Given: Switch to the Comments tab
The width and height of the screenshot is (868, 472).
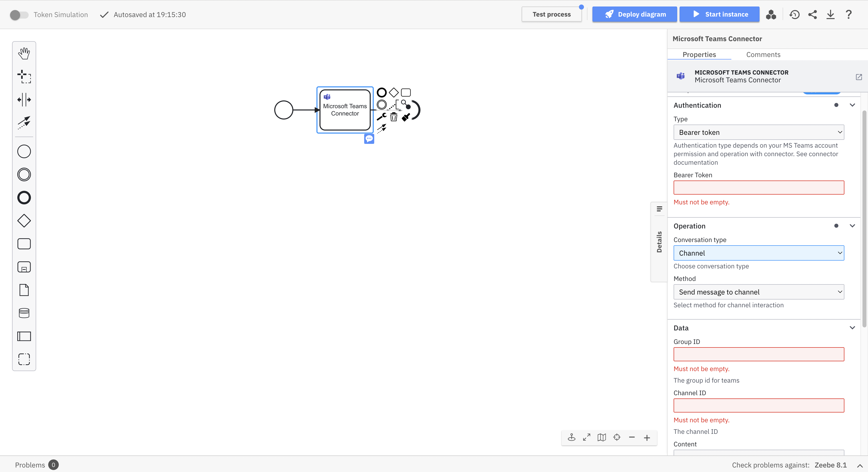Looking at the screenshot, I should pyautogui.click(x=763, y=54).
